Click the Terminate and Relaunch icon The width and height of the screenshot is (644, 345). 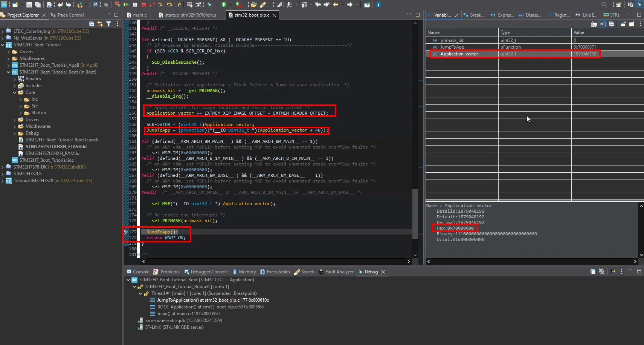118,5
